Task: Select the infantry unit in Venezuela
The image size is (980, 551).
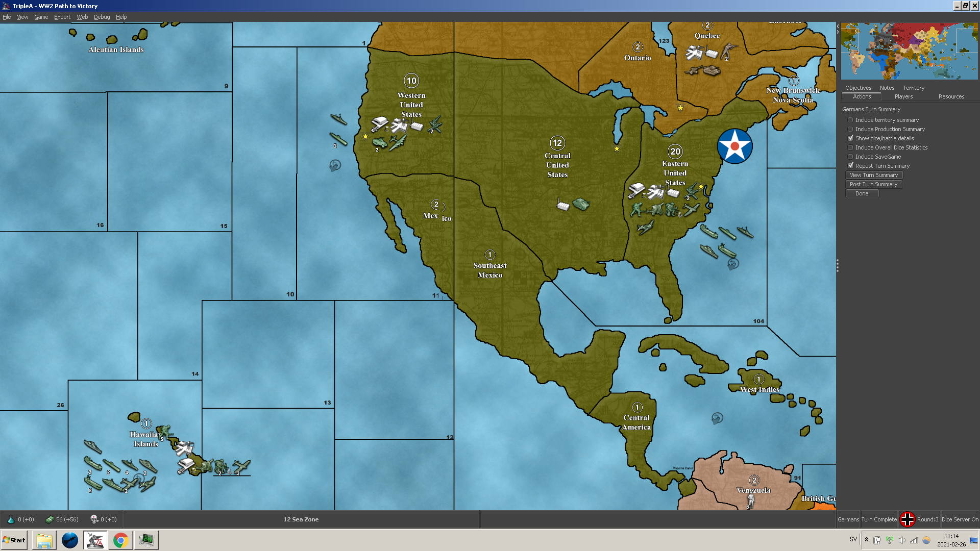Action: pyautogui.click(x=751, y=500)
